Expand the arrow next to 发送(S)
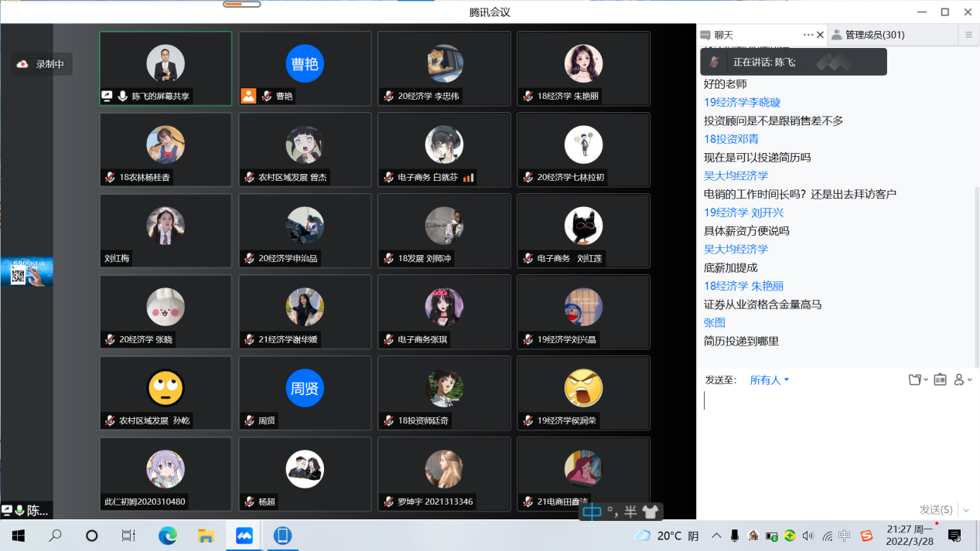Image resolution: width=980 pixels, height=551 pixels. (x=966, y=510)
